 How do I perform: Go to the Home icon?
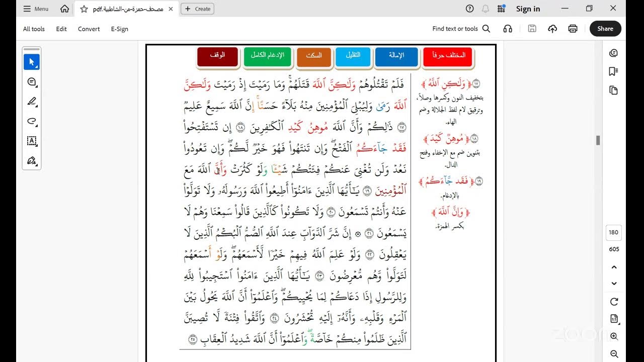65,9
